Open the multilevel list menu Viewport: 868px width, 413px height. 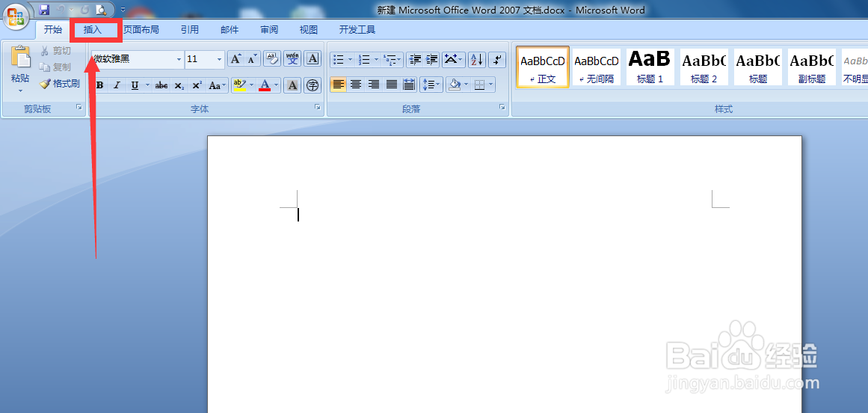[393, 58]
